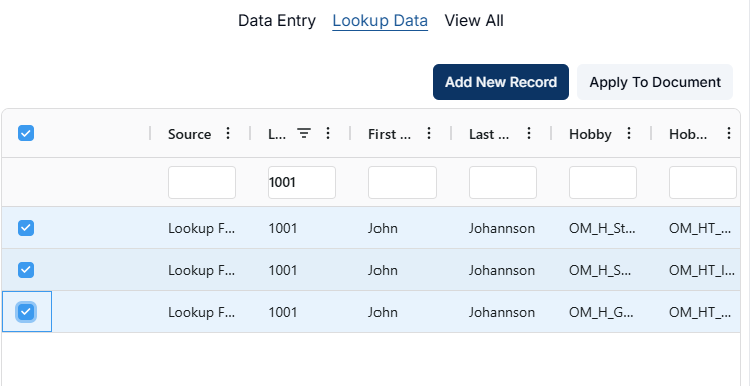This screenshot has width=756, height=386.
Task: Click the filter icon in L... column
Action: tap(303, 133)
